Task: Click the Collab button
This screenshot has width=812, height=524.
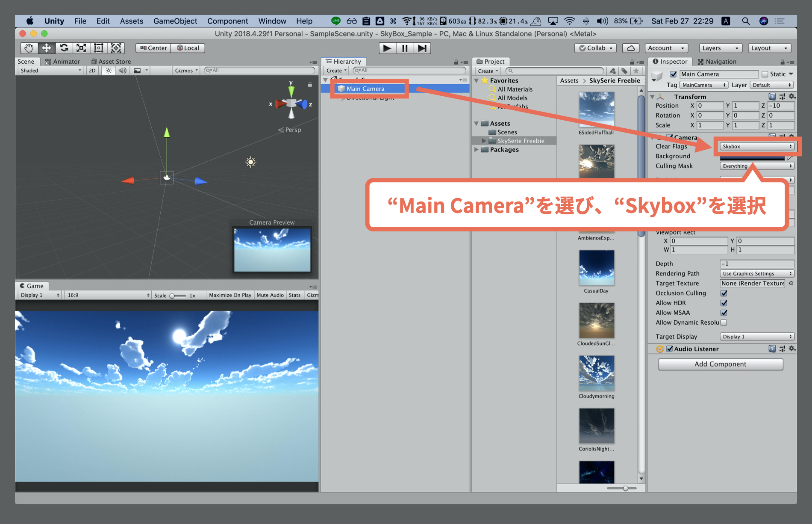Action: pos(596,48)
